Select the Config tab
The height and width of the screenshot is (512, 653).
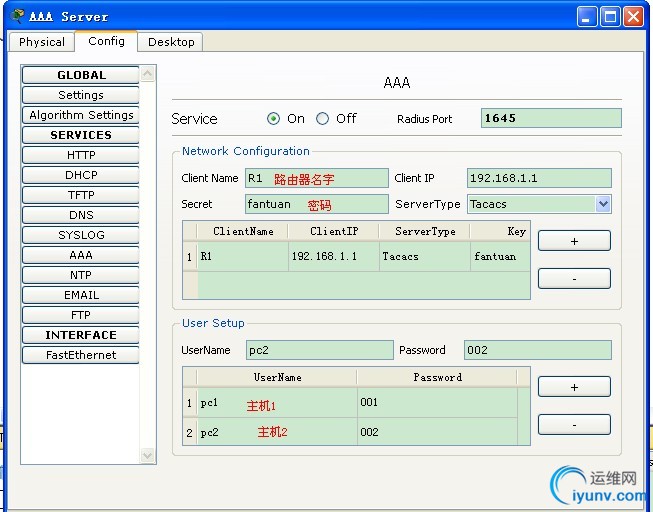click(x=106, y=41)
